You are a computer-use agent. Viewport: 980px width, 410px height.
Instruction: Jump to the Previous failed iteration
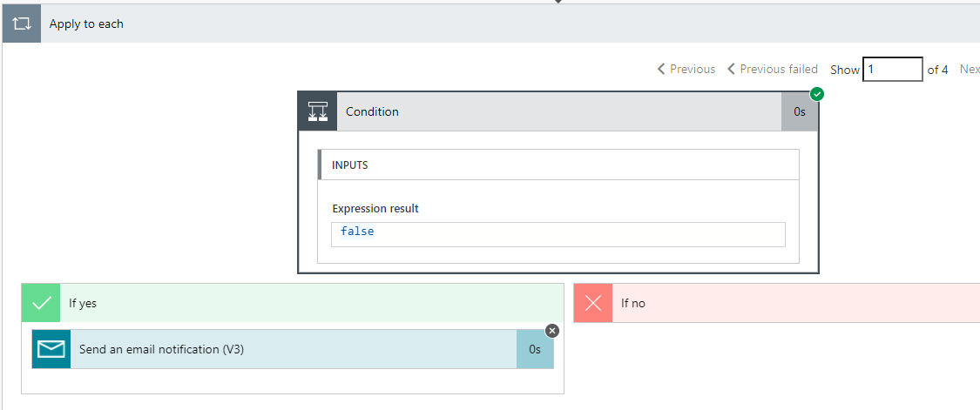(779, 69)
